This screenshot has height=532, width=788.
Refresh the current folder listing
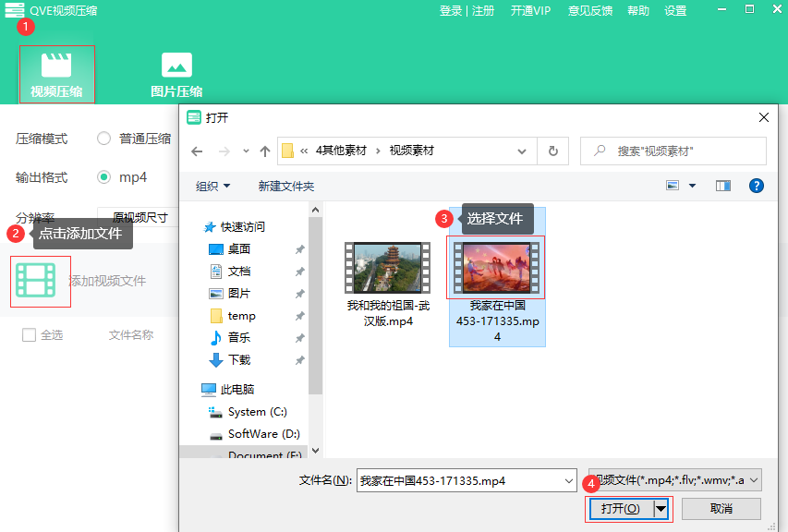(552, 151)
